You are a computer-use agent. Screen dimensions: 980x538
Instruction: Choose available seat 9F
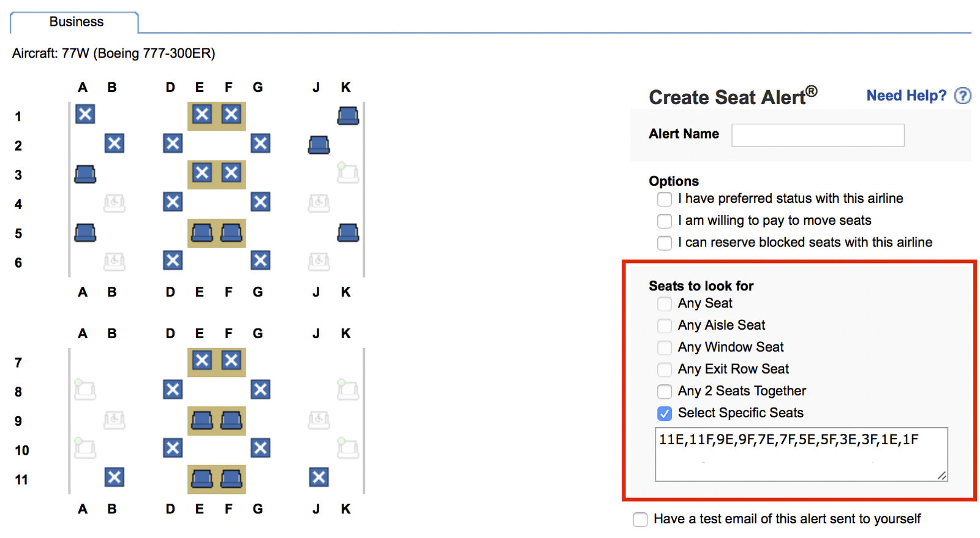pos(231,420)
